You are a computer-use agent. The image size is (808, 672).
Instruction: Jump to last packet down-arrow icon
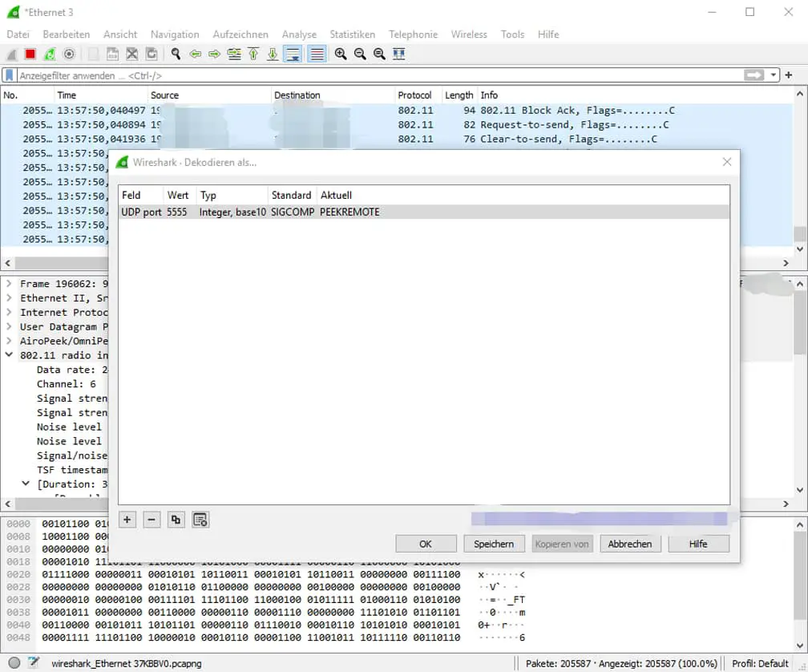[x=273, y=54]
